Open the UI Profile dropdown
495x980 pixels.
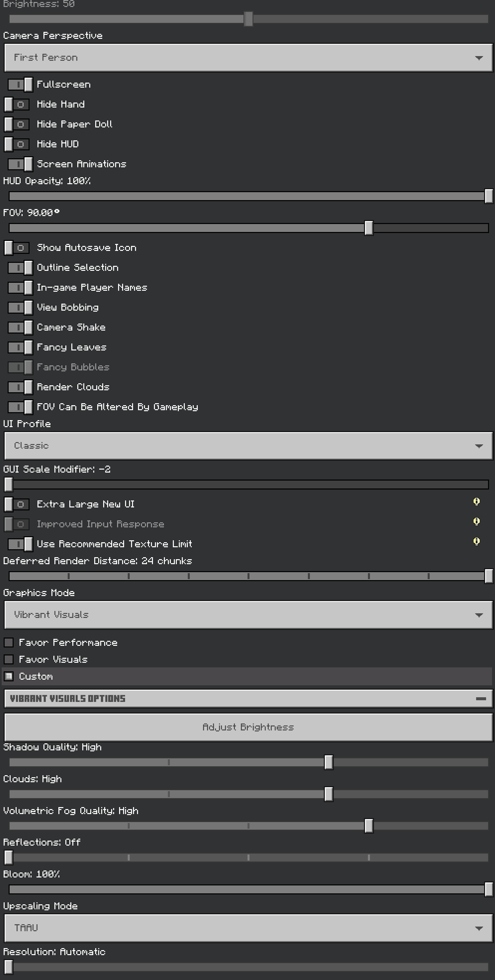click(248, 446)
